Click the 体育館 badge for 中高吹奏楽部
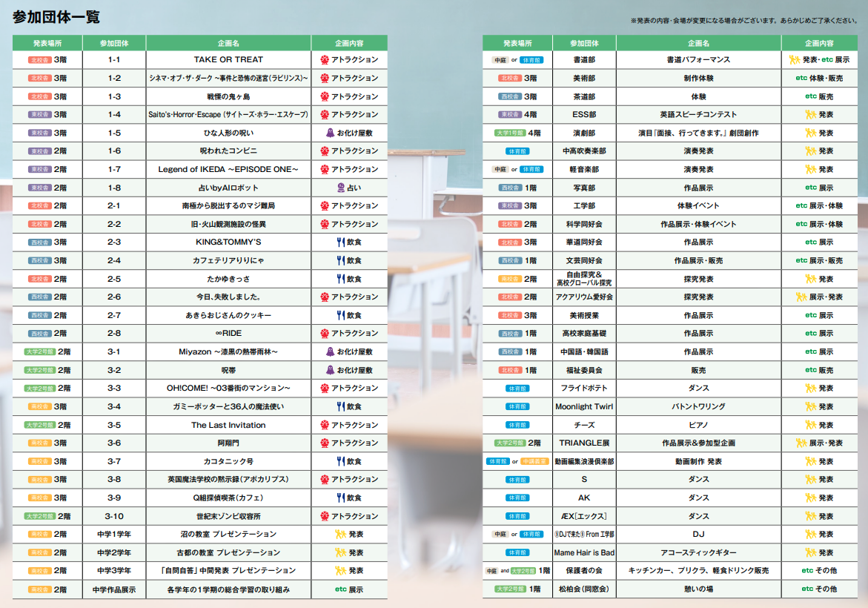This screenshot has width=868, height=608. pyautogui.click(x=517, y=151)
